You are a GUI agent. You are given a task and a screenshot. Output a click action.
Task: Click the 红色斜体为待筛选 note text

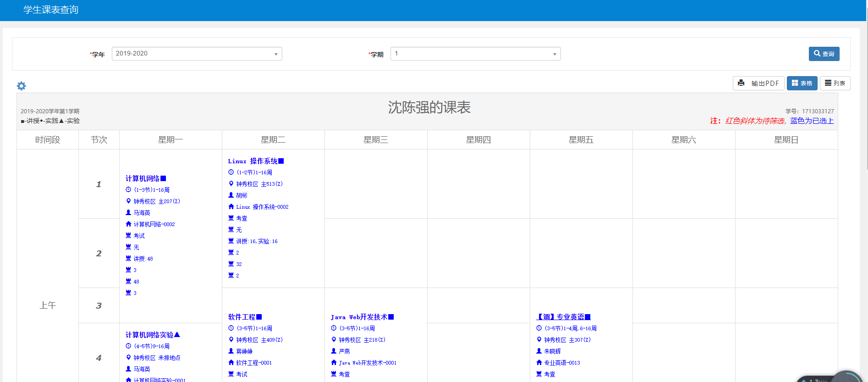click(756, 121)
